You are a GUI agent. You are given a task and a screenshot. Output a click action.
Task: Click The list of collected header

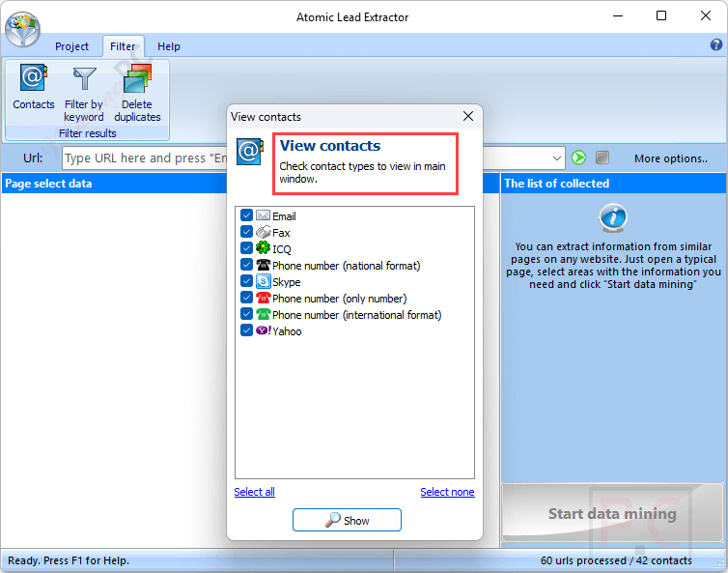557,184
